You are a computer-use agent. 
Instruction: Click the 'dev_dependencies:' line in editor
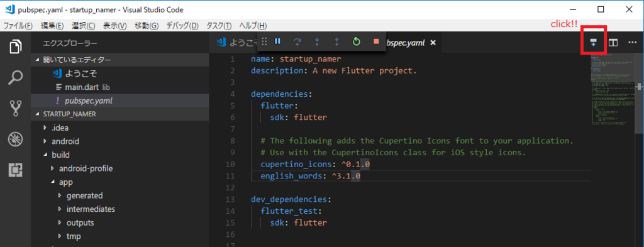coord(291,199)
